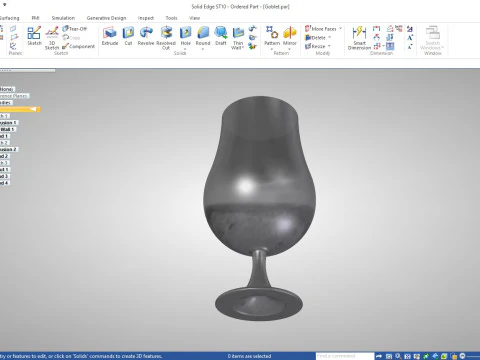Image resolution: width=480 pixels, height=360 pixels.
Task: Click Delete in the Modify group
Action: click(x=315, y=37)
